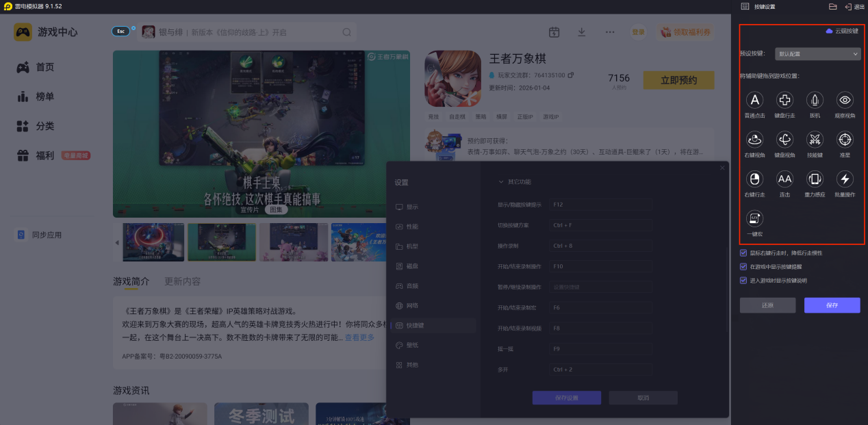Click the 查看更多 link in game intro
The width and height of the screenshot is (868, 425).
(359, 338)
